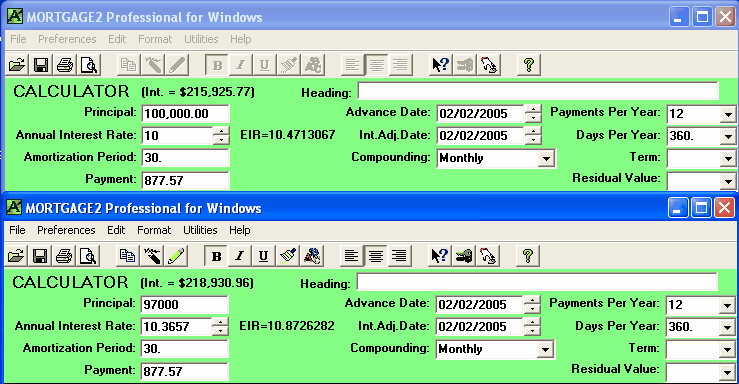Screen dimensions: 739x384
Task: Toggle Bold formatting in lower window
Action: pos(216,256)
